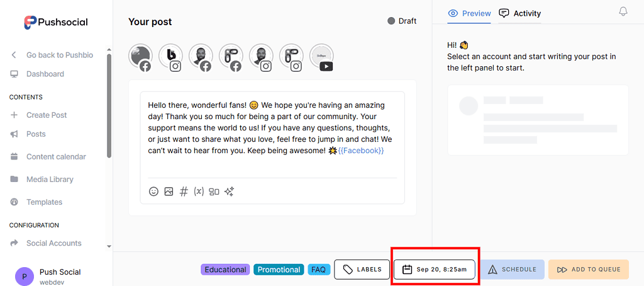
Task: Insert a variable with the (x) icon
Action: [199, 192]
